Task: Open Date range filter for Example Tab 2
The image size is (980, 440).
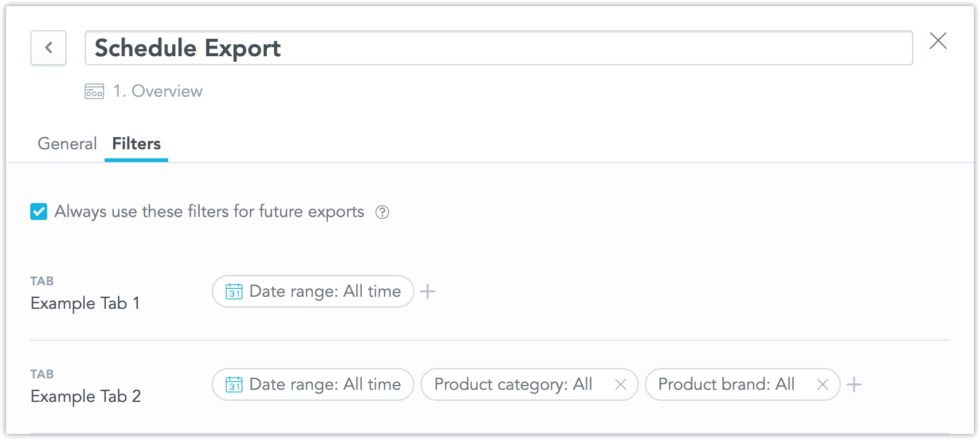Action: pyautogui.click(x=325, y=384)
